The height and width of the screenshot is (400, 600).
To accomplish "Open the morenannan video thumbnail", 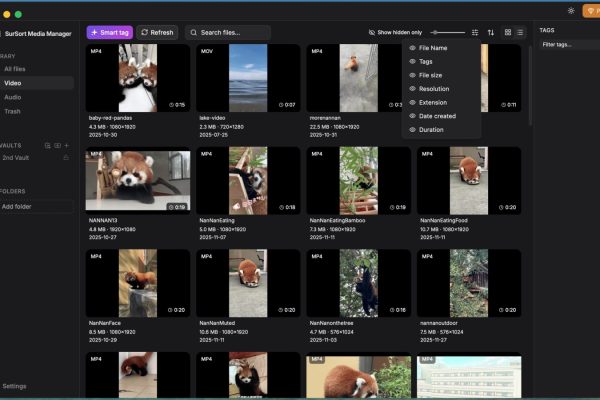I will pos(354,78).
